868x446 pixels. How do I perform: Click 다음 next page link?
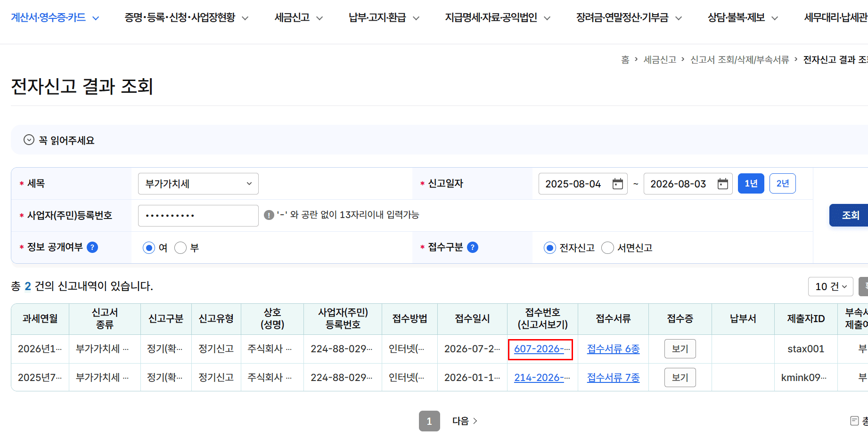[x=465, y=421]
